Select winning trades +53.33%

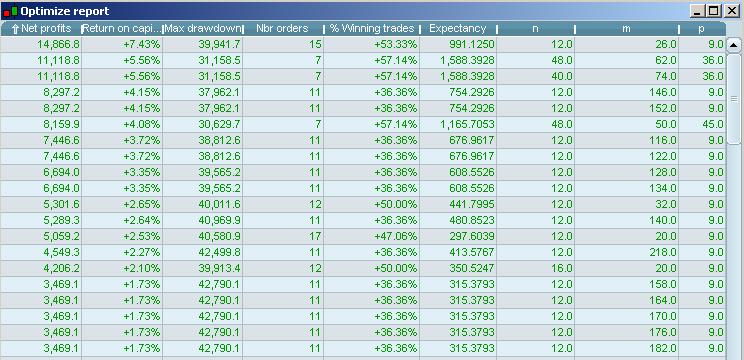[396, 45]
